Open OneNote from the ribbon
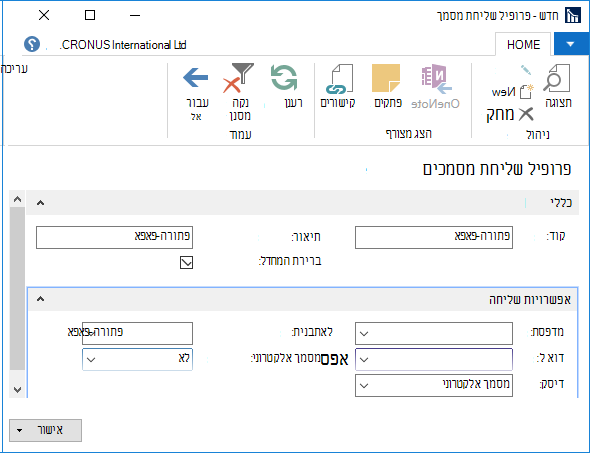The height and width of the screenshot is (454, 590). click(436, 79)
